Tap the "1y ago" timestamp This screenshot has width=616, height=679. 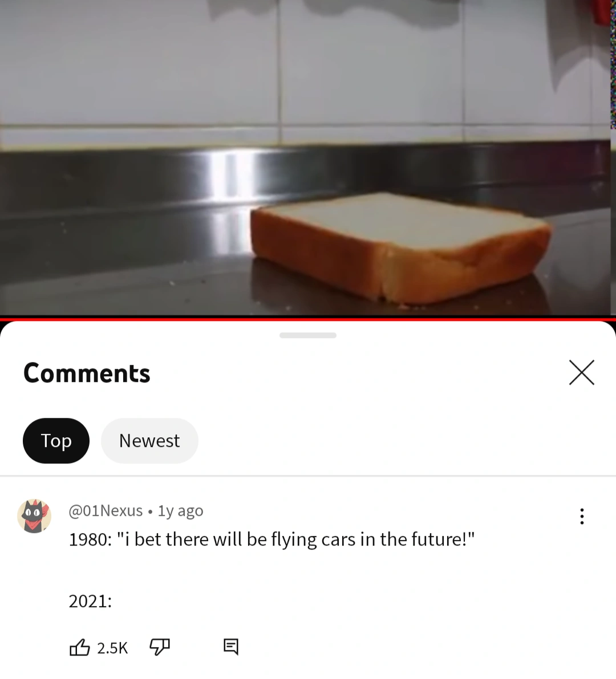pyautogui.click(x=180, y=511)
